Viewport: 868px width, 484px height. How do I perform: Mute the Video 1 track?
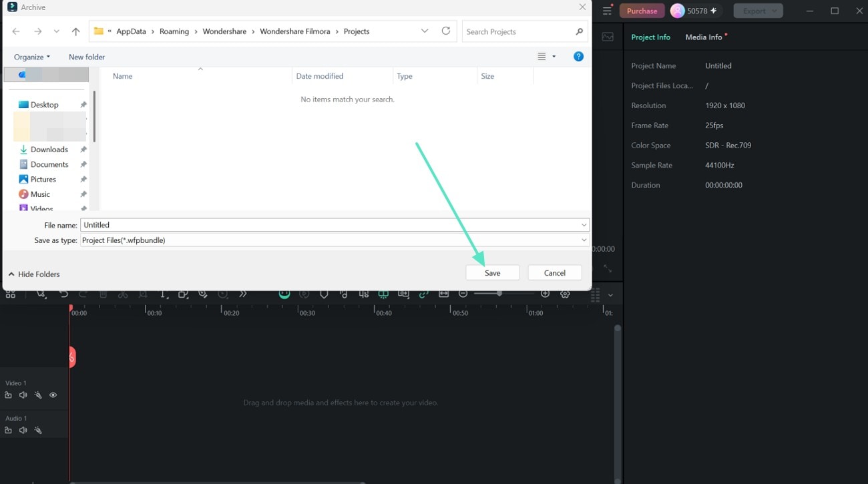23,395
